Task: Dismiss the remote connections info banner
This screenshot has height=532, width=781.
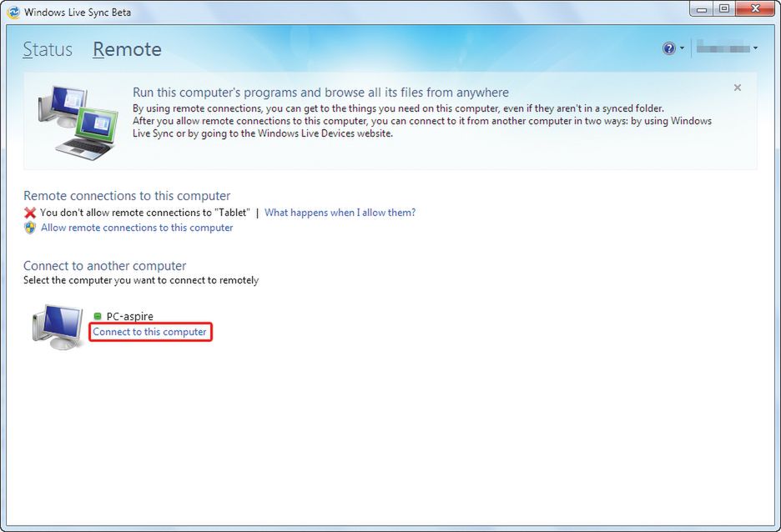Action: [737, 88]
